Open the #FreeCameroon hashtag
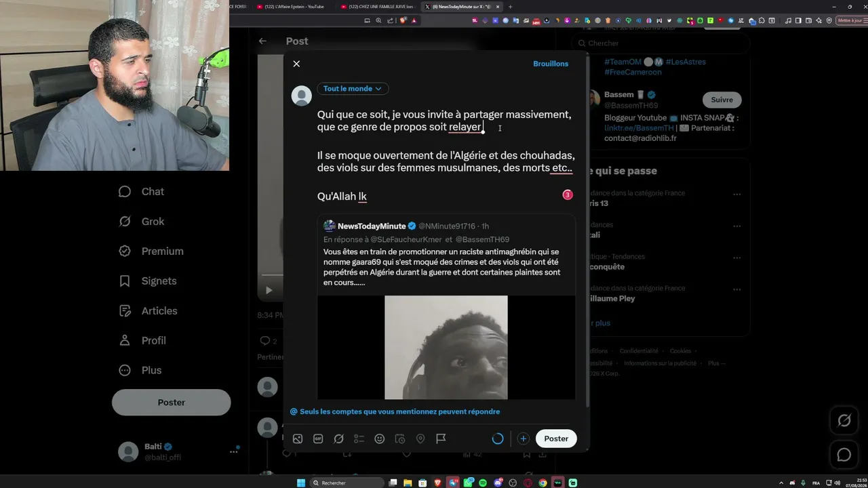The width and height of the screenshot is (868, 488). click(x=633, y=72)
